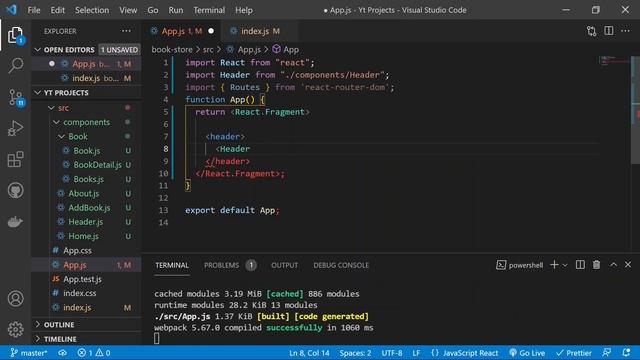The height and width of the screenshot is (360, 640).
Task: Expand the Outline section
Action: tap(87, 324)
